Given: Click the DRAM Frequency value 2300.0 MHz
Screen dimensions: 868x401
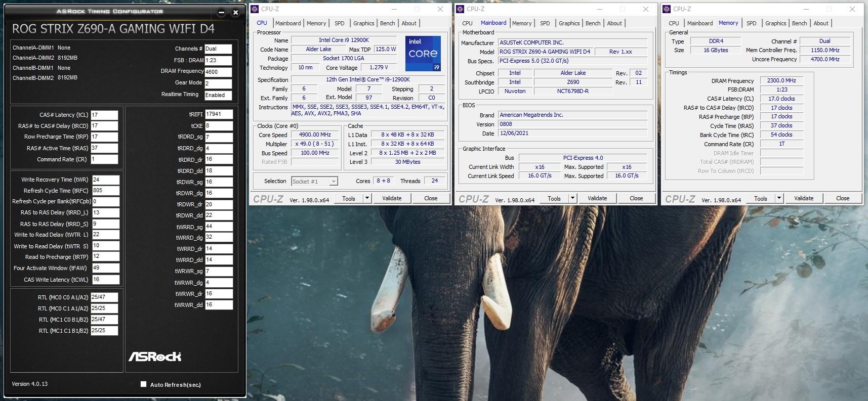Looking at the screenshot, I should pyautogui.click(x=781, y=80).
